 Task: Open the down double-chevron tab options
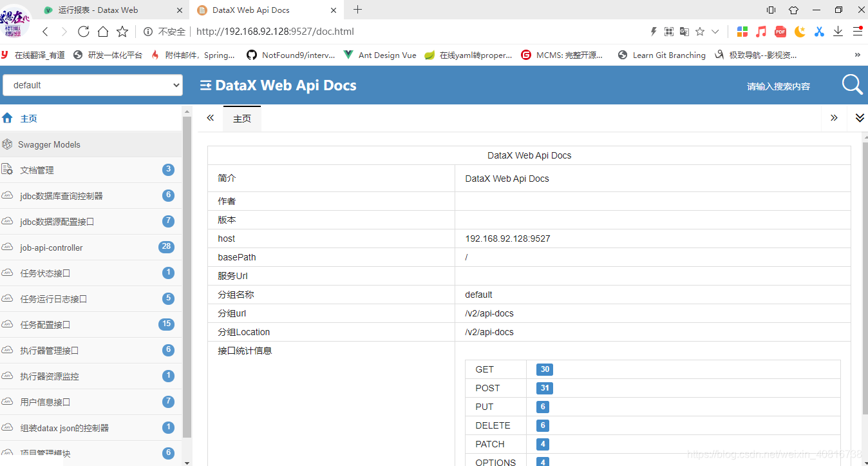point(859,118)
